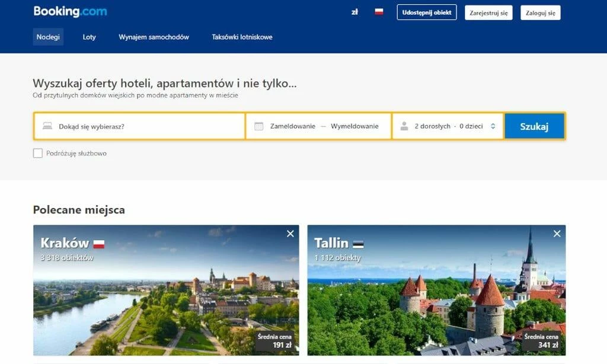Click the Tallin city title
Screen dimensions: 607x364
tap(331, 243)
